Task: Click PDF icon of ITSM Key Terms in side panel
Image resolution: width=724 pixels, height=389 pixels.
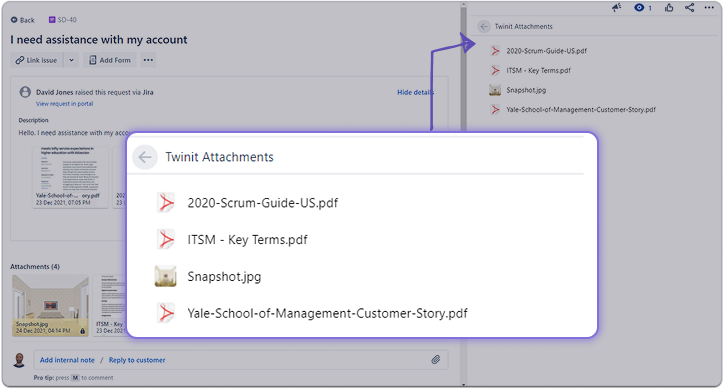Action: 495,70
